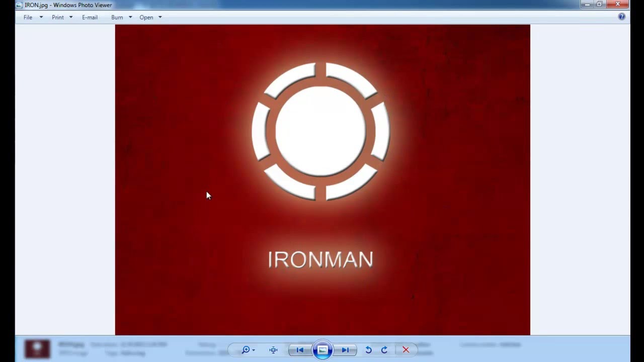Rotate the photo counterclockwise
Screen dimensions: 644x362
tap(368, 350)
